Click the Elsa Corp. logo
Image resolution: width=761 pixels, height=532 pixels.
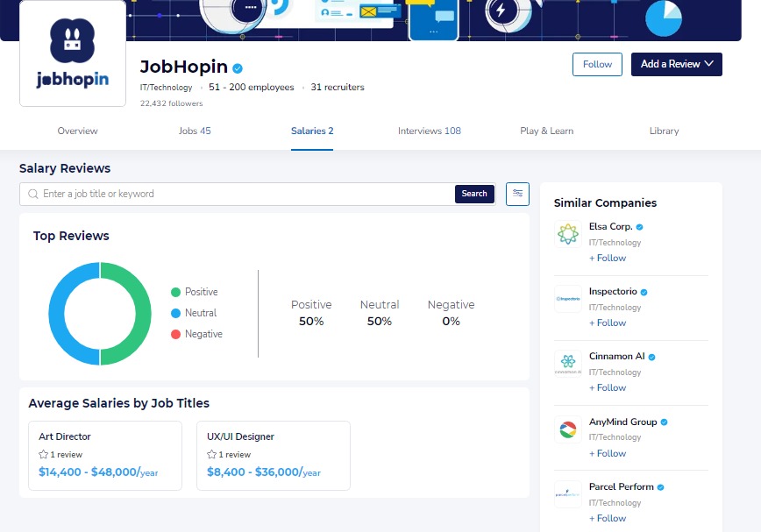click(x=568, y=234)
